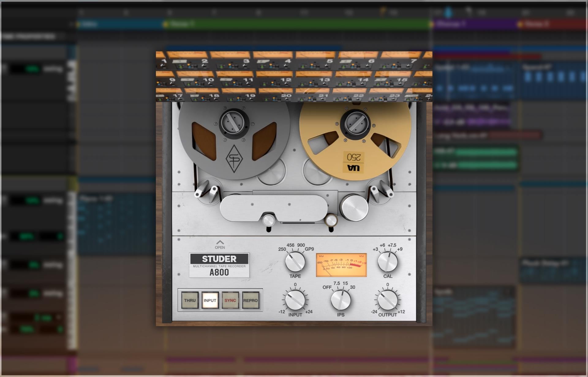Click the 250 tape formula label
Image resolution: width=588 pixels, height=377 pixels.
(282, 249)
